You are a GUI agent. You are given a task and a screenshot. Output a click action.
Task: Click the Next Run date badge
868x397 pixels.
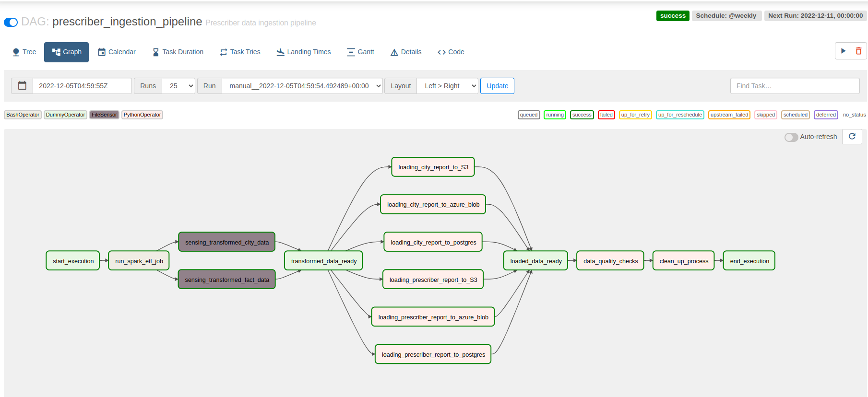(815, 16)
